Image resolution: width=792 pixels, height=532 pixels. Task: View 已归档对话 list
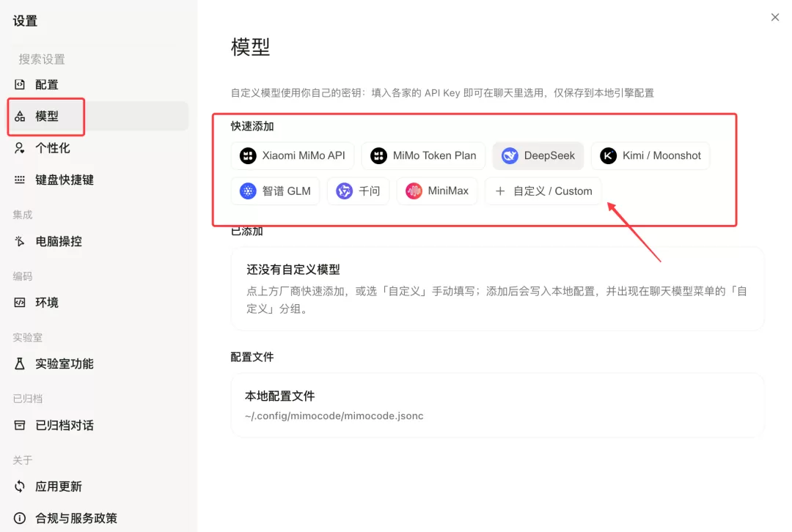(x=98, y=425)
